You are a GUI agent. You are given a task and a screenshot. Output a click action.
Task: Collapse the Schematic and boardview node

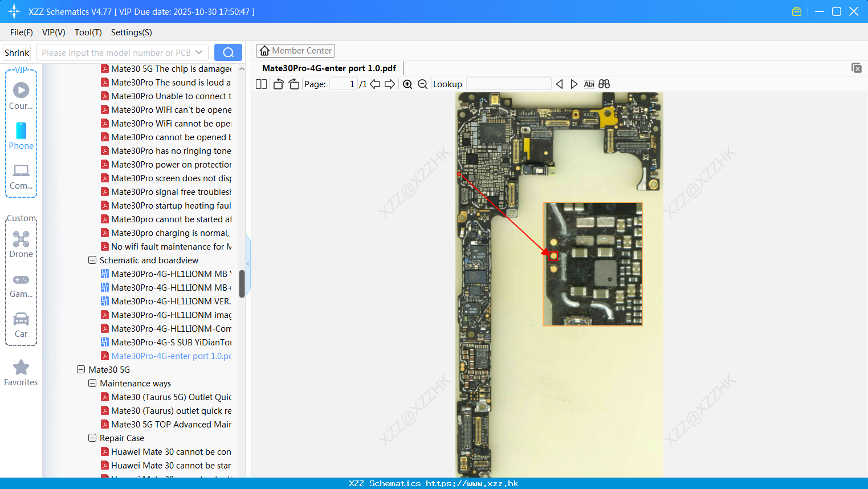92,260
